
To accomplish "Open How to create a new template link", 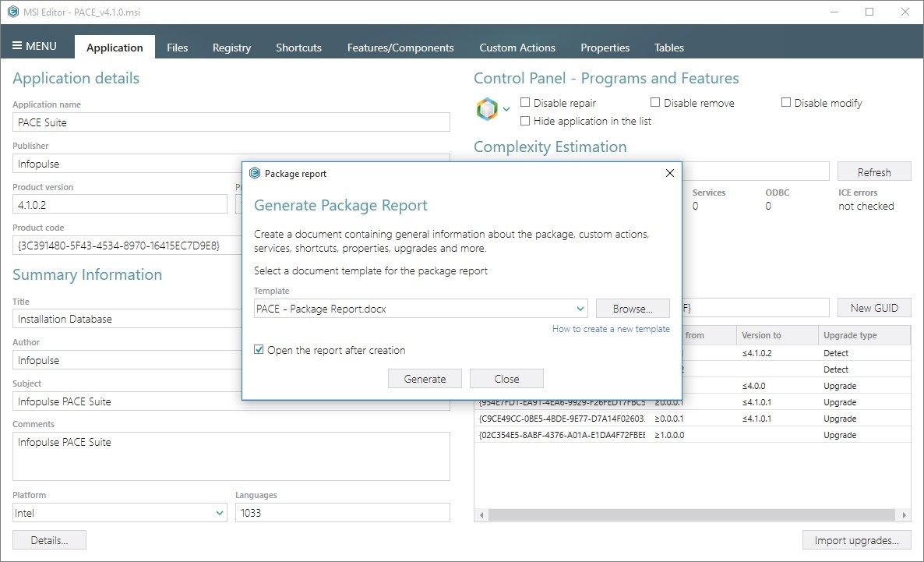I will point(611,329).
